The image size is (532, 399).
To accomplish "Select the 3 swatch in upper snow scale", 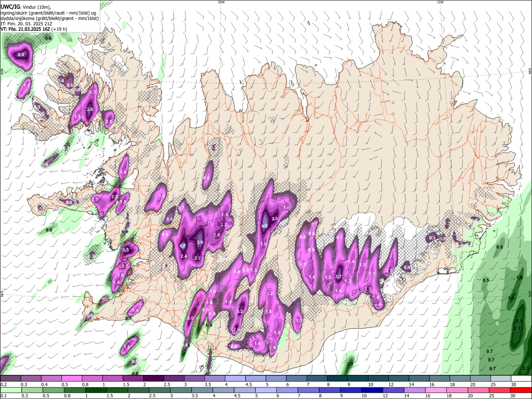I will (194, 379).
